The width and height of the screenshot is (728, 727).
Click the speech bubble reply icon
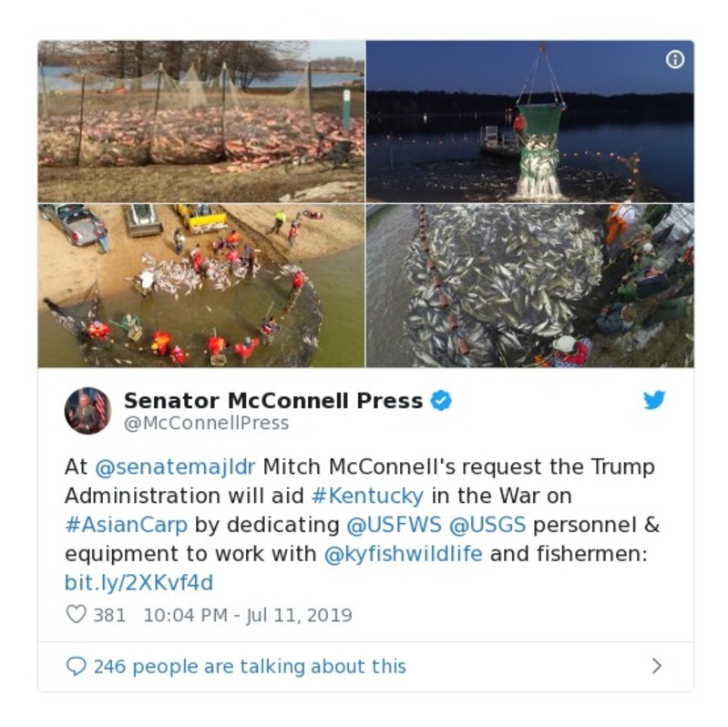tap(77, 666)
